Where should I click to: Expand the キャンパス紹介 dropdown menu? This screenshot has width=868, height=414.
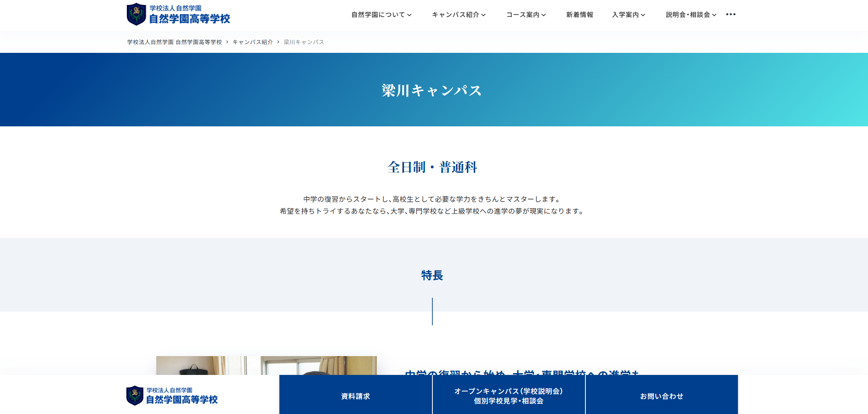[459, 15]
